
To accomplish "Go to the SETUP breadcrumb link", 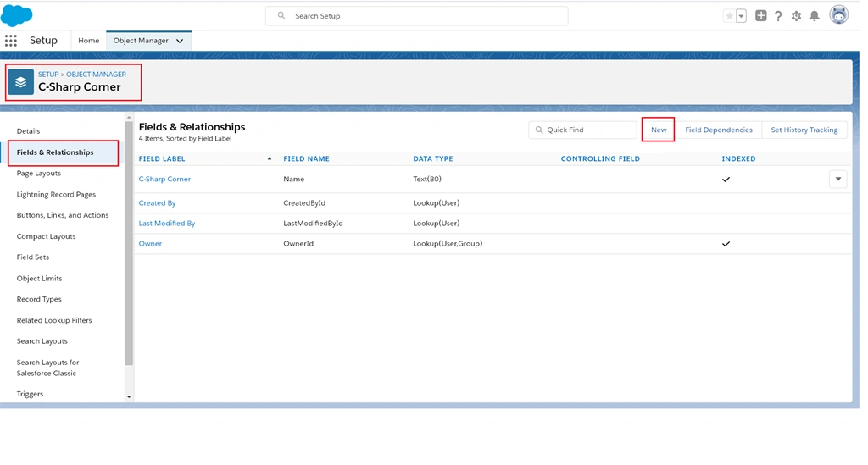I will click(48, 74).
